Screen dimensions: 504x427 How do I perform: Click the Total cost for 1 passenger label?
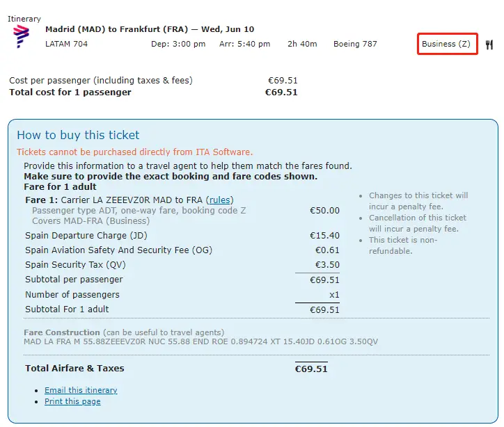point(70,92)
